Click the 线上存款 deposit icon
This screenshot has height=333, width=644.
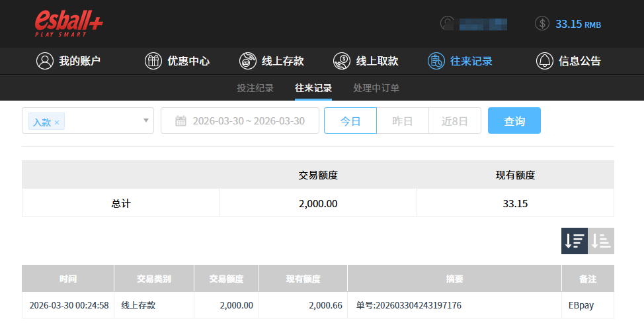coord(248,61)
